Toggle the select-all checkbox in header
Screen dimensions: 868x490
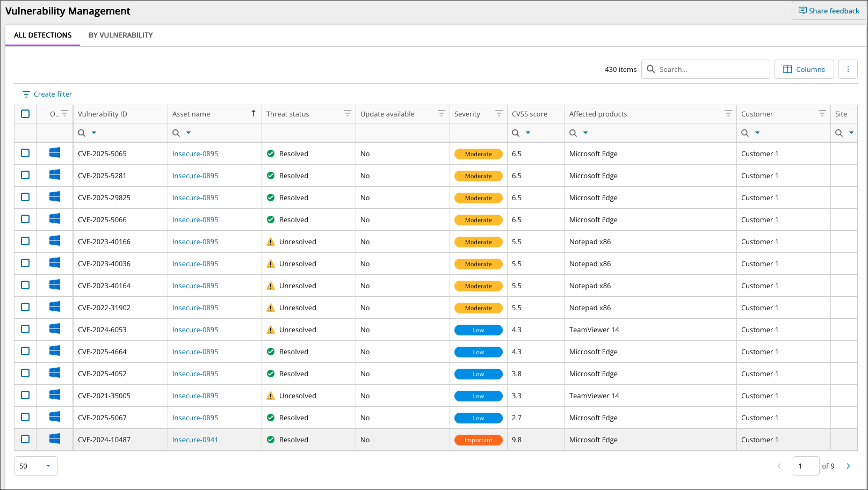[x=25, y=114]
